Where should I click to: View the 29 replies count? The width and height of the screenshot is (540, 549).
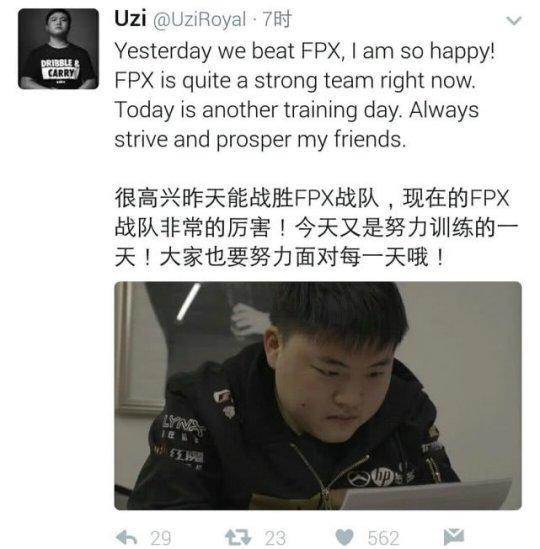[x=161, y=538]
